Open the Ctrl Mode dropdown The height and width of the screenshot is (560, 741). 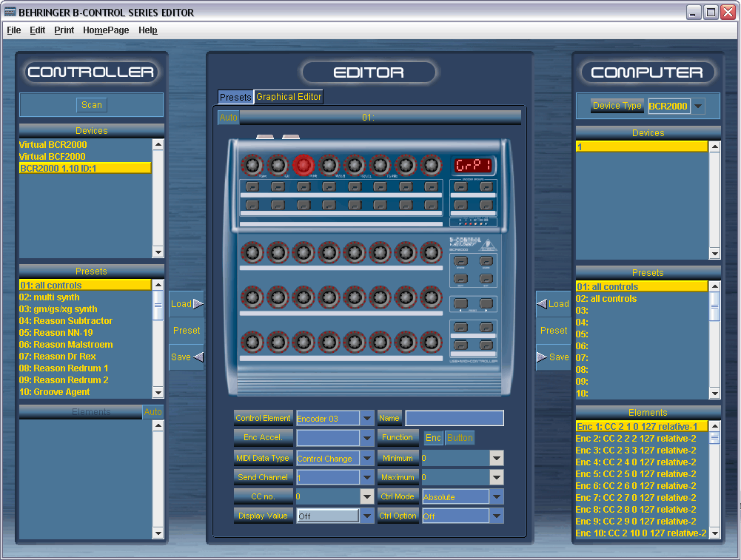coord(496,496)
